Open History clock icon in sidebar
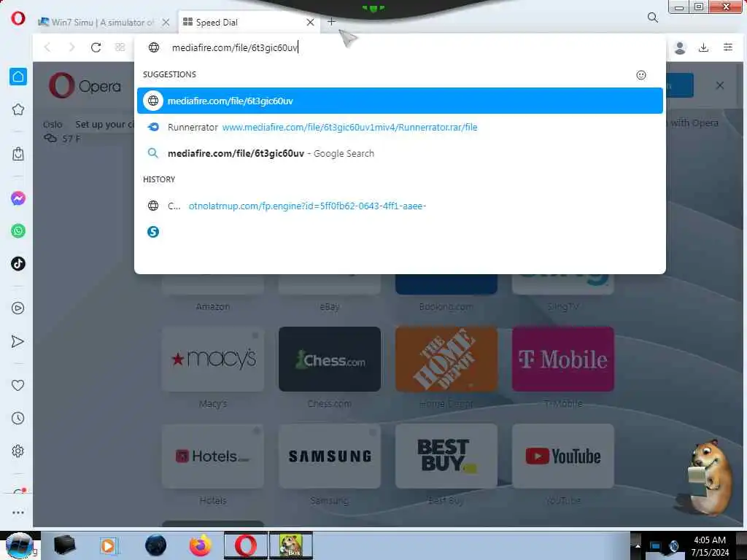 point(18,418)
